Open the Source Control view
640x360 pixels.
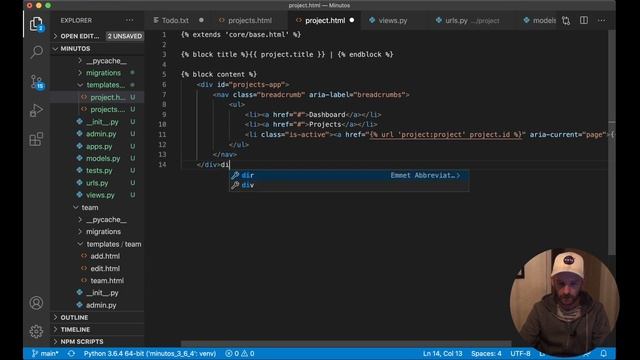pyautogui.click(x=37, y=82)
